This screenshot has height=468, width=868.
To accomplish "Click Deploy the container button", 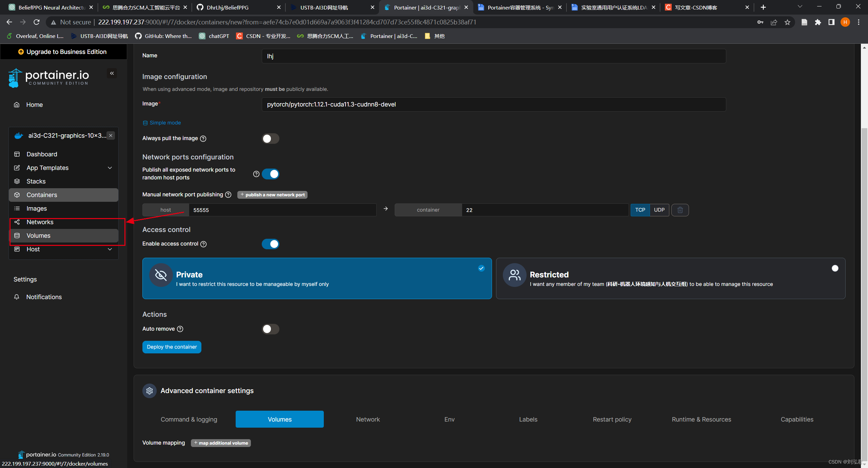I will click(x=172, y=347).
